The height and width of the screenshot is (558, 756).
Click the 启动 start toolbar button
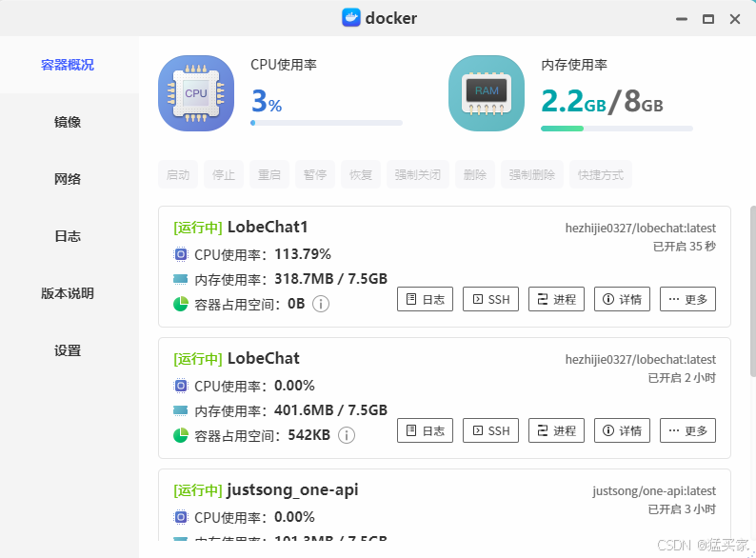(178, 174)
